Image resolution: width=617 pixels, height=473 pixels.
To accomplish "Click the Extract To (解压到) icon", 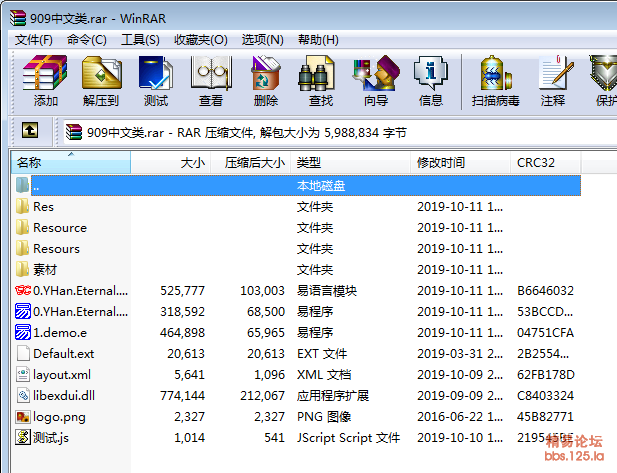I will pyautogui.click(x=100, y=80).
